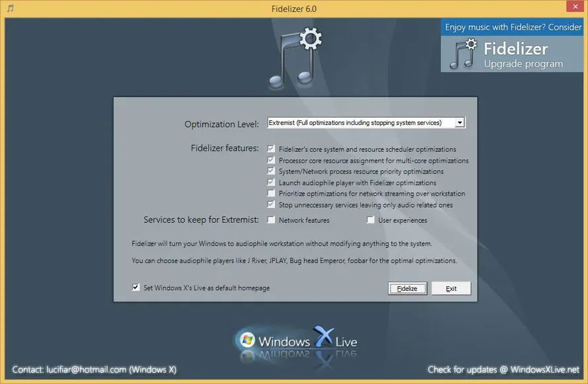Click 'Enjoy music with Fidelizer? Consider' banner text
Image resolution: width=588 pixels, height=384 pixels.
point(513,27)
